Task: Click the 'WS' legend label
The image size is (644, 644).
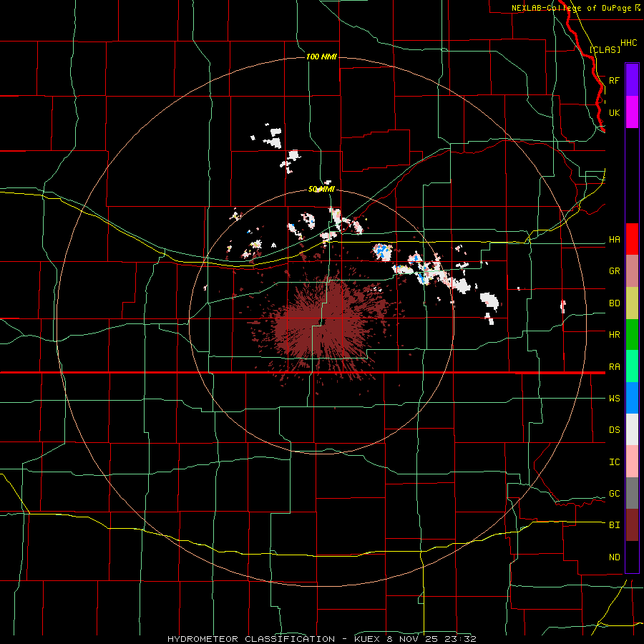Action: click(614, 399)
